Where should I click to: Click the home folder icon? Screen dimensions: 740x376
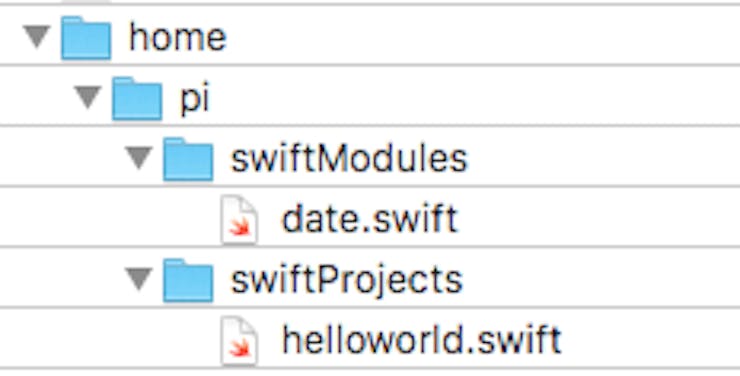(86, 38)
